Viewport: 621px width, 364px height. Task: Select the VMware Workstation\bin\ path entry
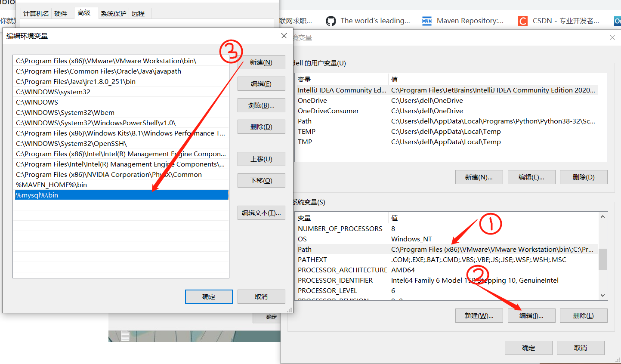pos(121,61)
